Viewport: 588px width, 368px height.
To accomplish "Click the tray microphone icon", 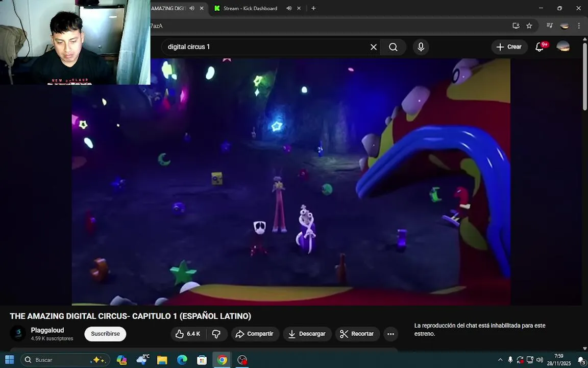I will point(510,360).
